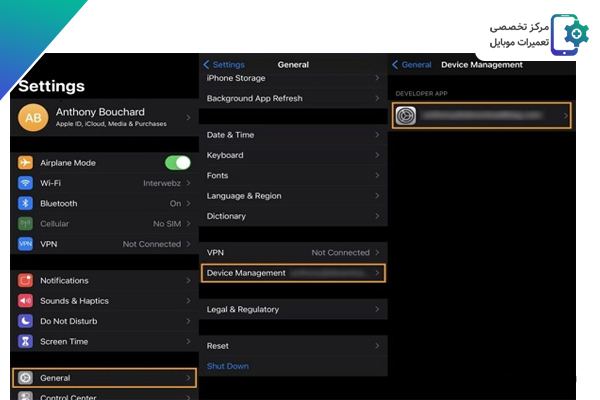This screenshot has width=600, height=400.
Task: Open the Airplane Mode plane icon
Action: pos(25,163)
